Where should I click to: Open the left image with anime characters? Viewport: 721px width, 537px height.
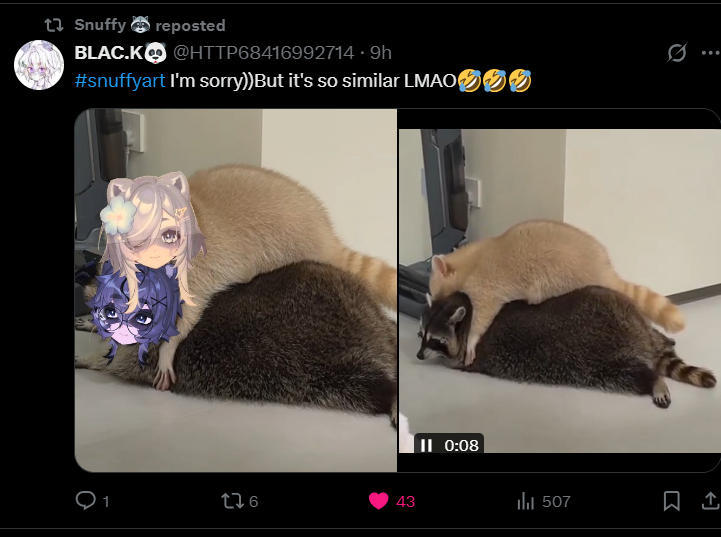(235, 290)
